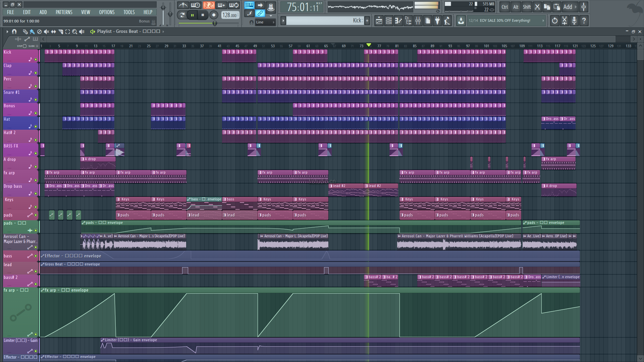Viewport: 644px width, 362px height.
Task: Select the Mute tool in playlist toolbar
Action: click(x=46, y=32)
